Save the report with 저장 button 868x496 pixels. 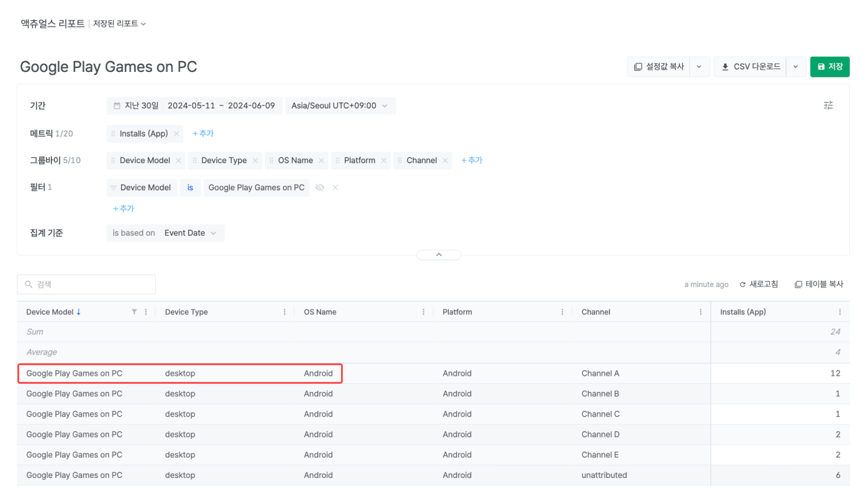click(x=830, y=67)
